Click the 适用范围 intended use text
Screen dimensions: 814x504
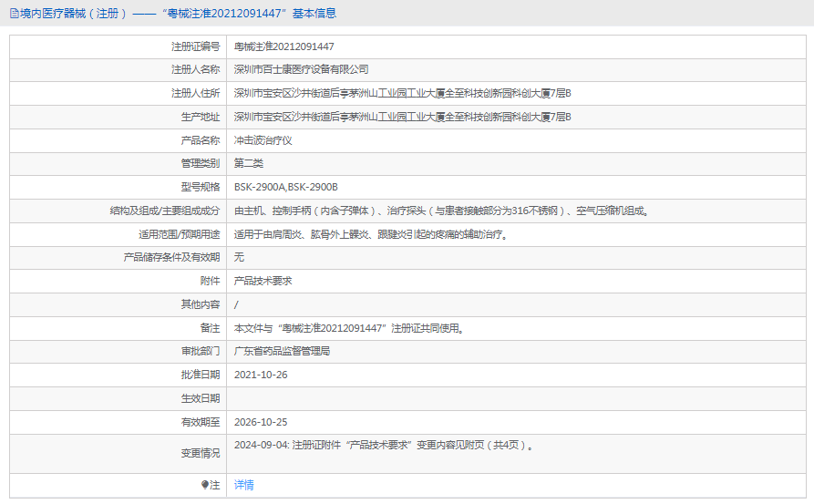[371, 234]
